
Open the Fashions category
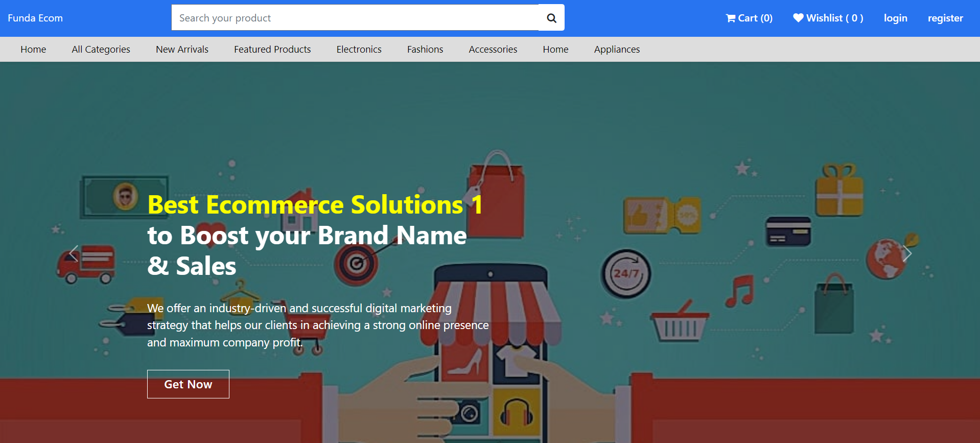425,49
